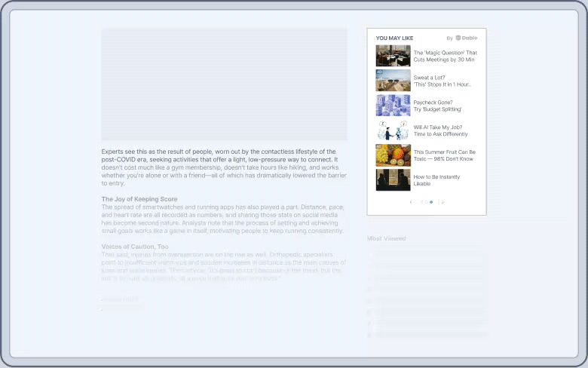
Task: Click the 'Most Viewed' section heading
Action: tap(386, 238)
